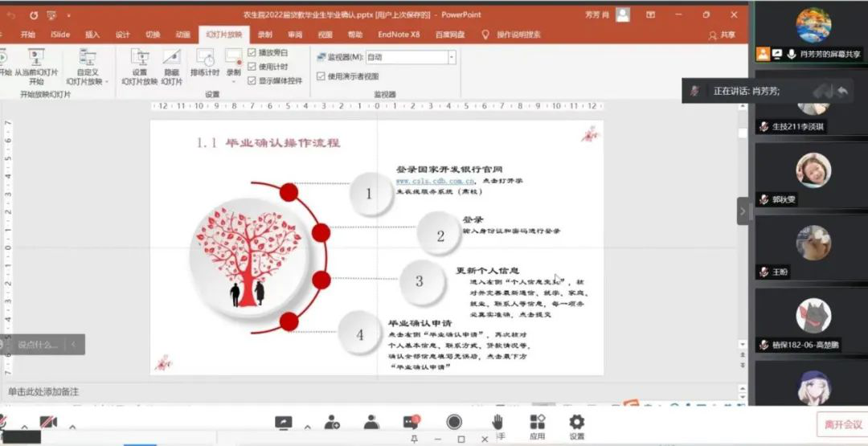Expand the 监视器 dropdown

pos(451,58)
